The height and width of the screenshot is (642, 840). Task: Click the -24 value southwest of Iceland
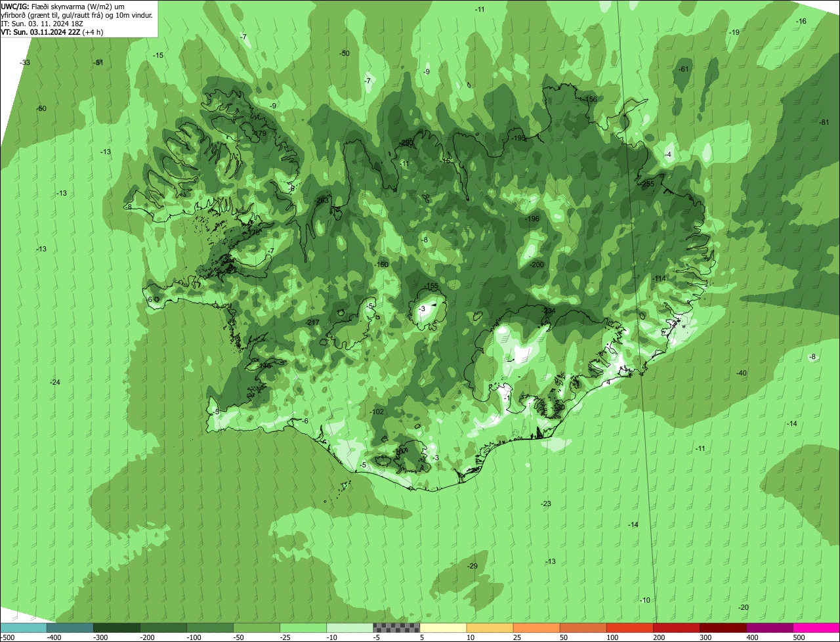(x=55, y=382)
